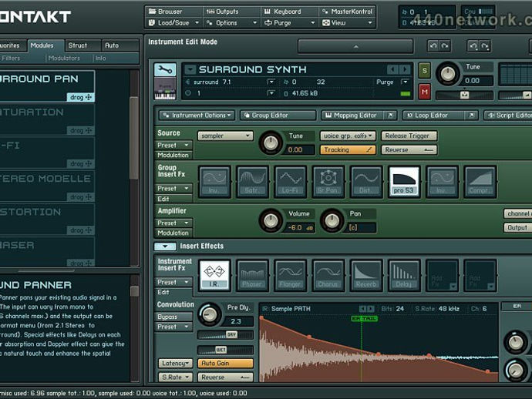
Task: Select the I.R. convolution effect slot
Action: (x=214, y=276)
